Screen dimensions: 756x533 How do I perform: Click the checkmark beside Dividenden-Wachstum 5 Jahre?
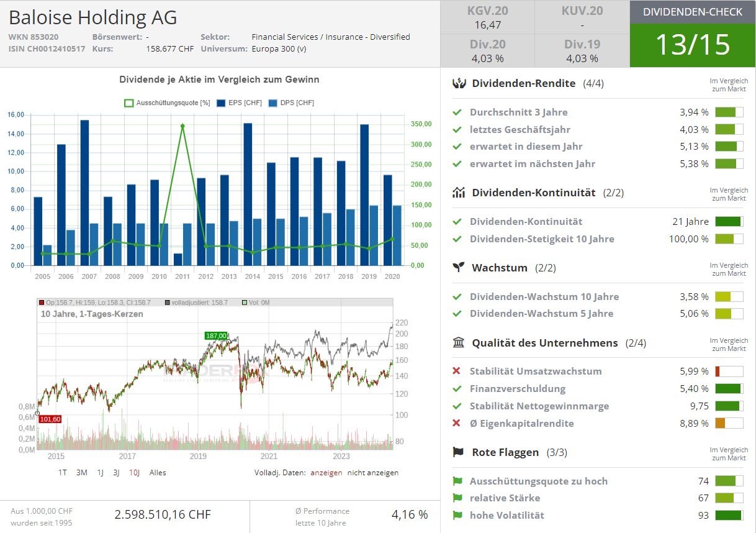pyautogui.click(x=457, y=314)
